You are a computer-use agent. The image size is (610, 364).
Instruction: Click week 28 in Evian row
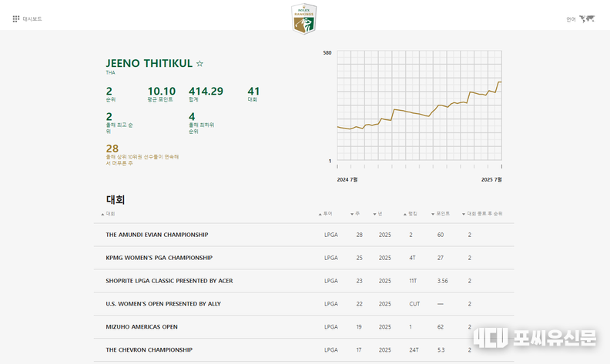[x=360, y=235]
